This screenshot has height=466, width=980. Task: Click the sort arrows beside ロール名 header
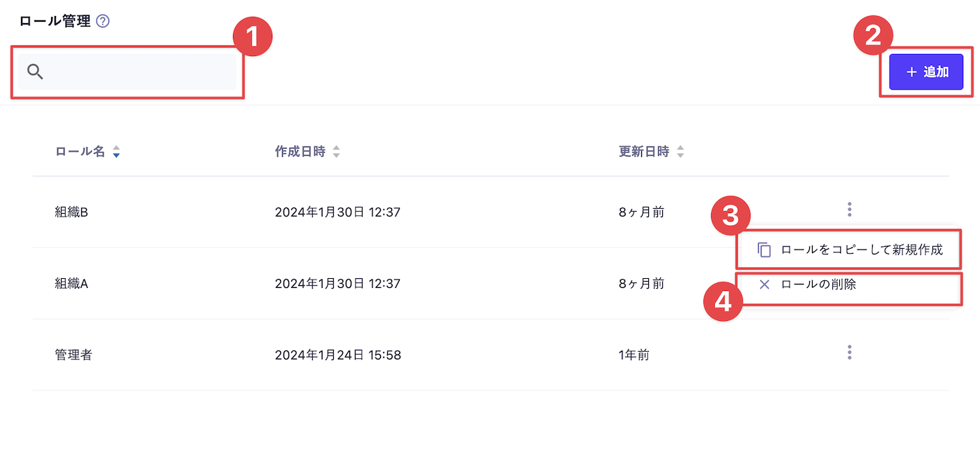pos(116,151)
